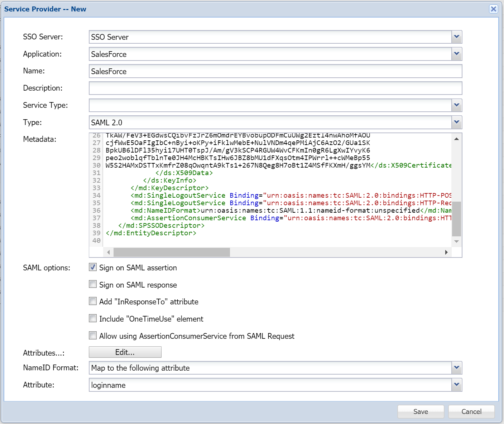The height and width of the screenshot is (424, 504).
Task: Click the metadata horizontal scrollbar thumb
Action: [x=172, y=252]
